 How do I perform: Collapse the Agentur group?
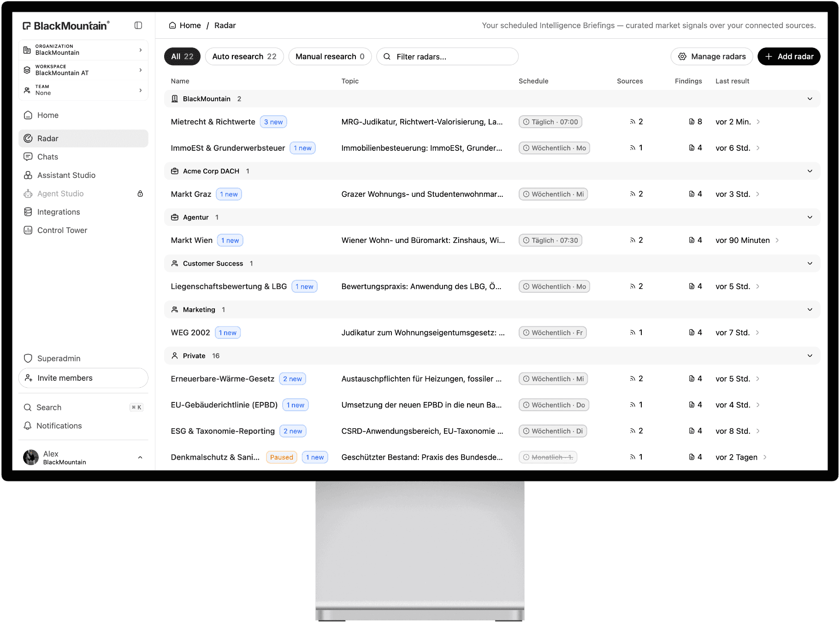pos(810,217)
